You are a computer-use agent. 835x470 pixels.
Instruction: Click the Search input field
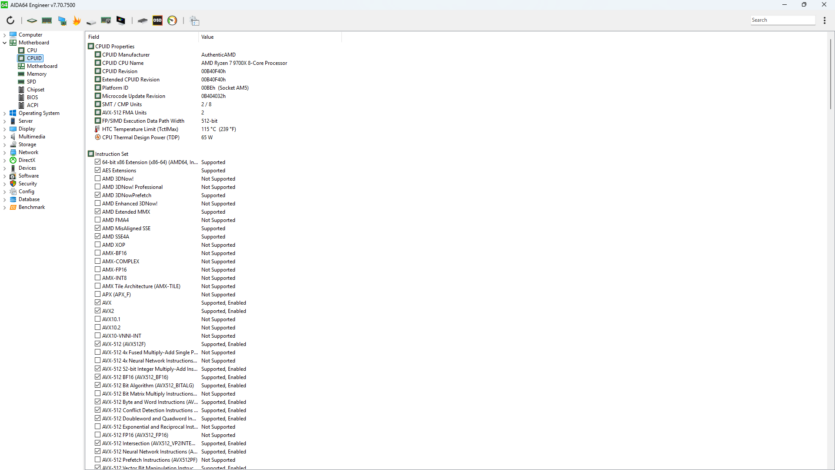pos(782,20)
